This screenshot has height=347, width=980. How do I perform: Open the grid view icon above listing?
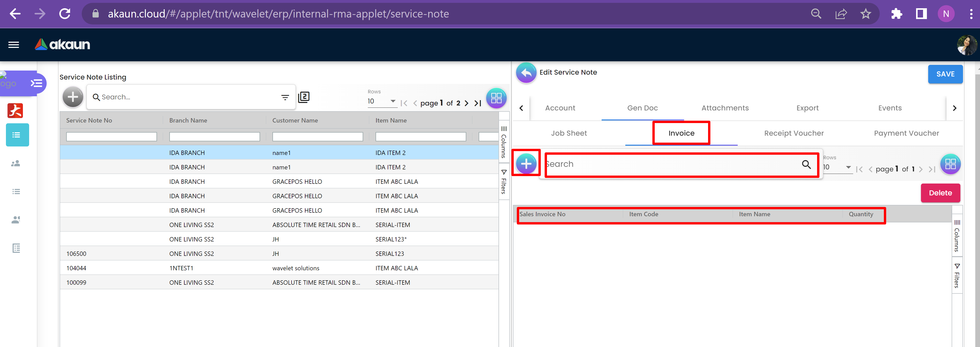(496, 98)
